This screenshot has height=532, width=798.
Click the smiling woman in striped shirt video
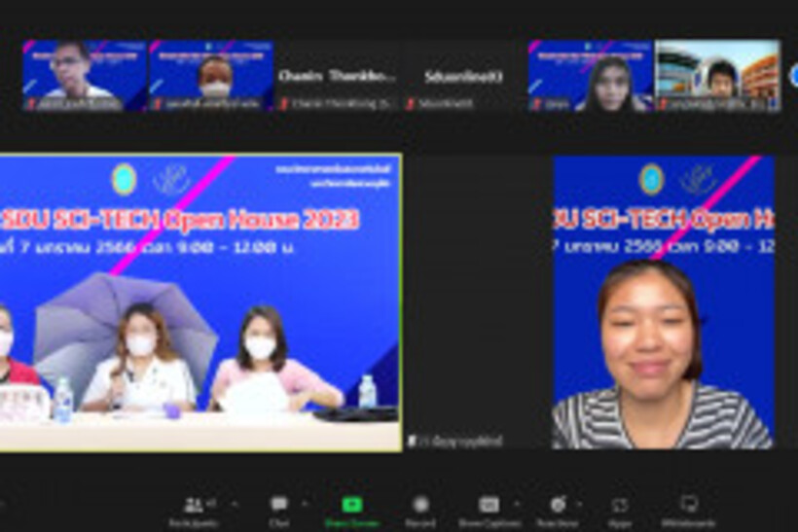[x=663, y=301]
